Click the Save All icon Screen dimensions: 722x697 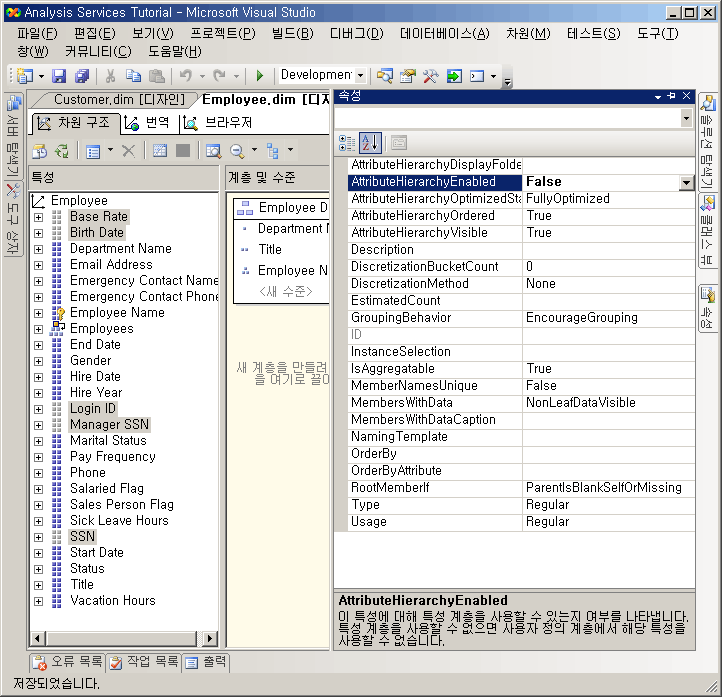(82, 76)
